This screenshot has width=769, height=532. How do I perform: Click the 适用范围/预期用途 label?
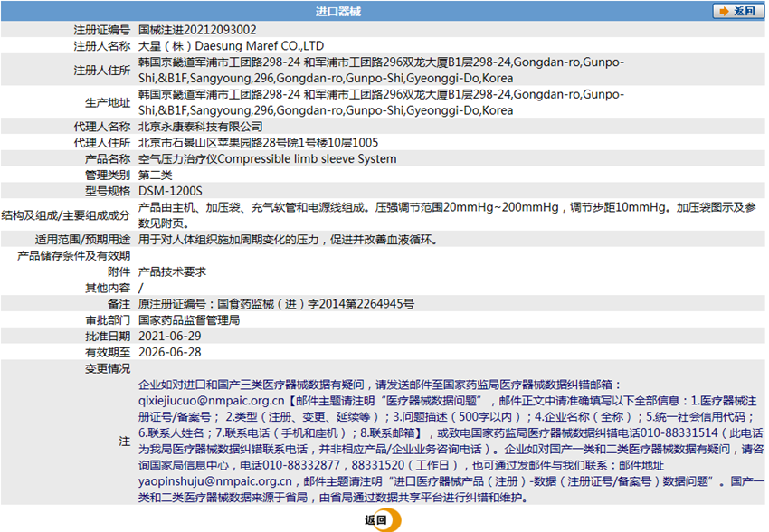click(82, 239)
